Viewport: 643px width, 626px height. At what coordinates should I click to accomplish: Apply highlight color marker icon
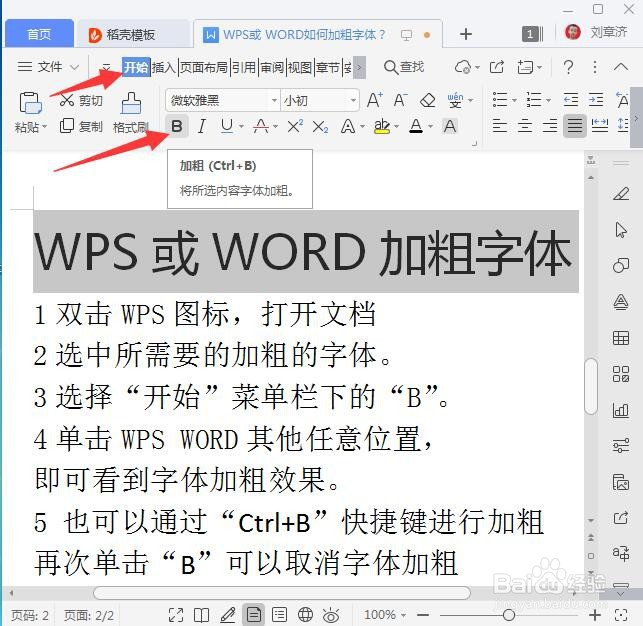click(x=382, y=126)
